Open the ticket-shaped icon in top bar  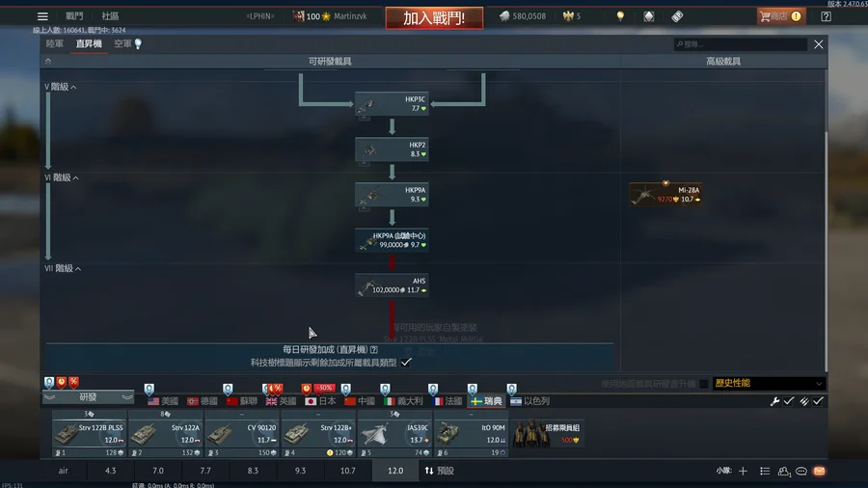pyautogui.click(x=677, y=16)
